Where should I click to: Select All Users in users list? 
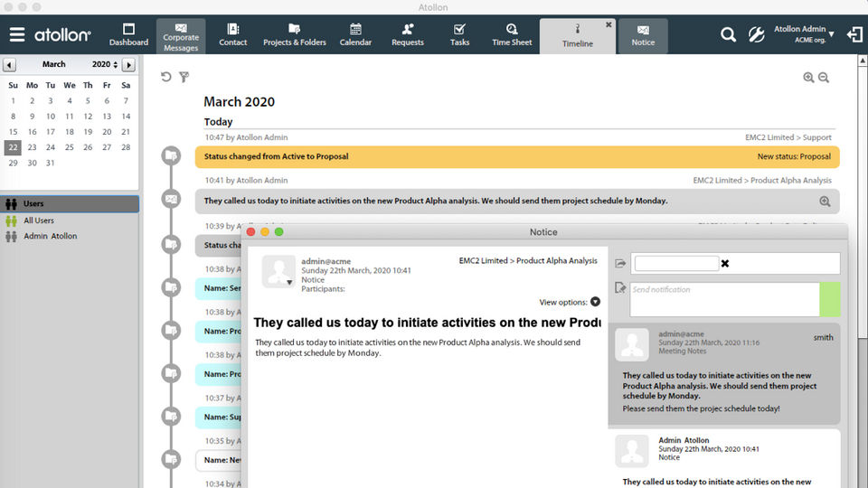point(39,221)
